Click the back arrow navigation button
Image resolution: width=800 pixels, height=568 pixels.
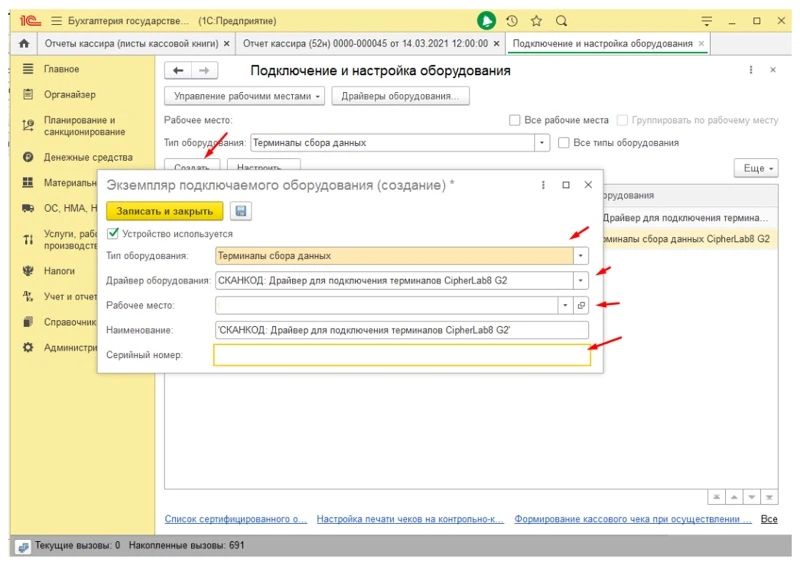[x=178, y=70]
